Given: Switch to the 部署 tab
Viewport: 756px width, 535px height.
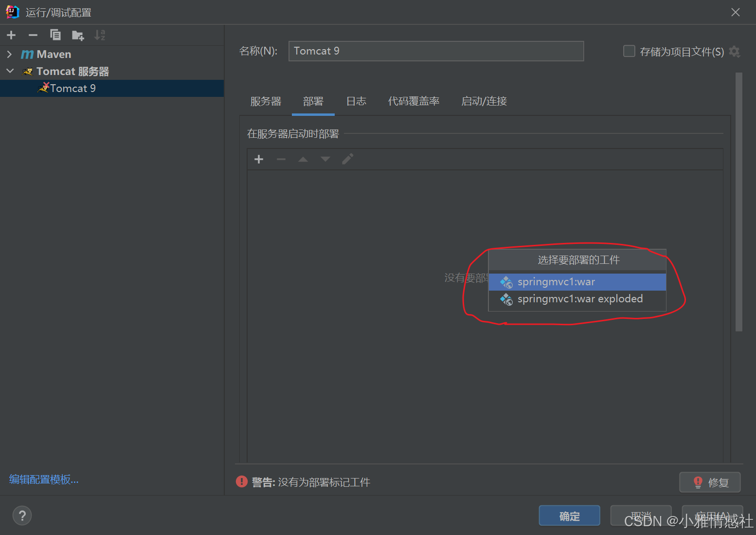Looking at the screenshot, I should click(x=313, y=101).
